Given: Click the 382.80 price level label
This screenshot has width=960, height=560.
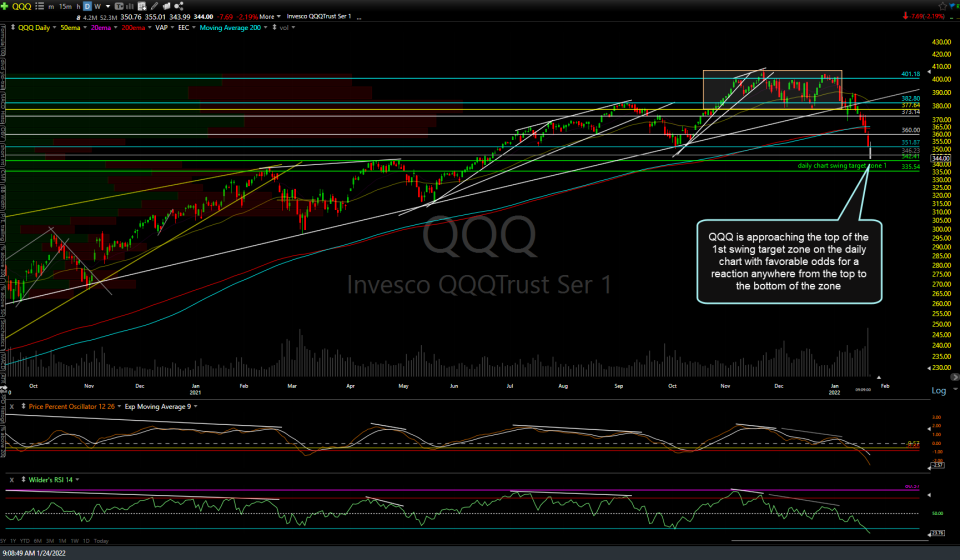Looking at the screenshot, I should (910, 99).
